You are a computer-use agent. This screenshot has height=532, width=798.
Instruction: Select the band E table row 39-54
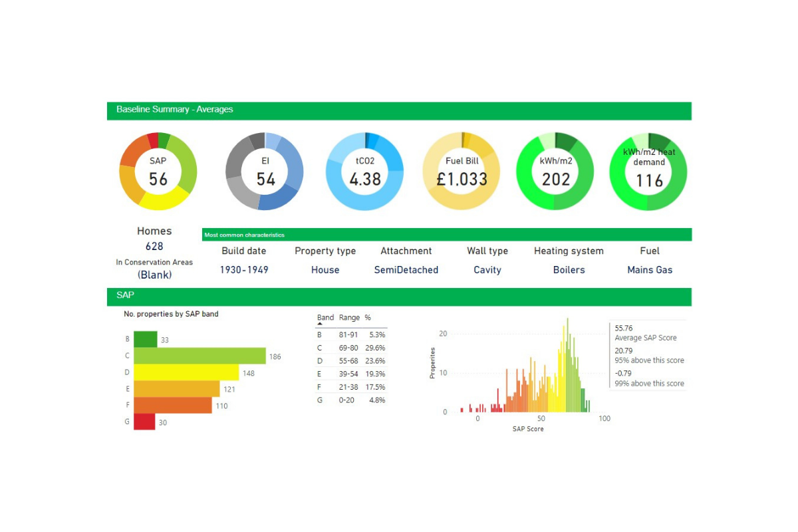pos(350,374)
